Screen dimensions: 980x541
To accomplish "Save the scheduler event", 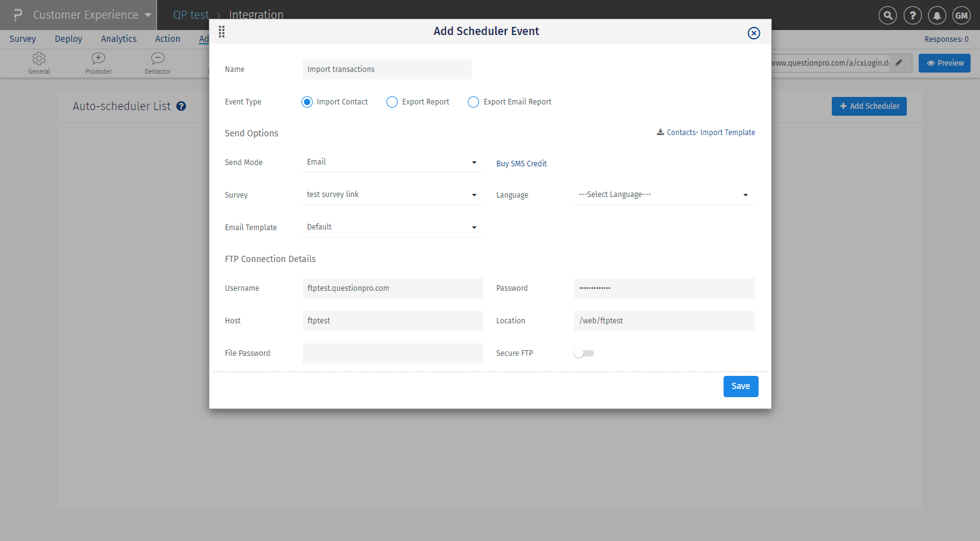I will [740, 386].
